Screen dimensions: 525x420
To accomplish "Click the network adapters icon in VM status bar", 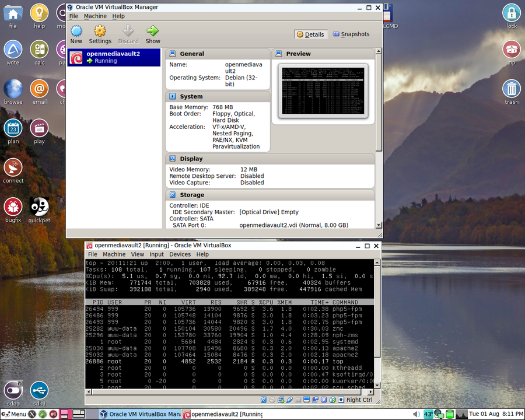I will click(281, 400).
